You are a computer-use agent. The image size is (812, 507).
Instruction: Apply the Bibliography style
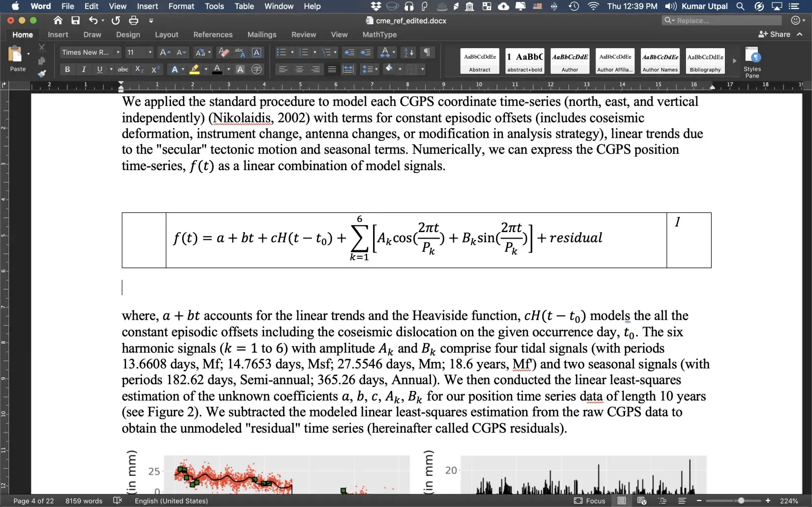(x=705, y=61)
